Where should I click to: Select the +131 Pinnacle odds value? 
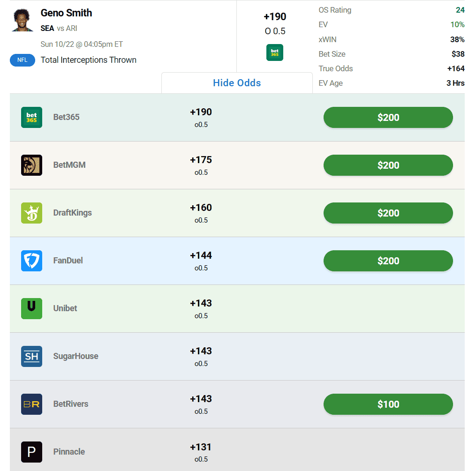(201, 447)
